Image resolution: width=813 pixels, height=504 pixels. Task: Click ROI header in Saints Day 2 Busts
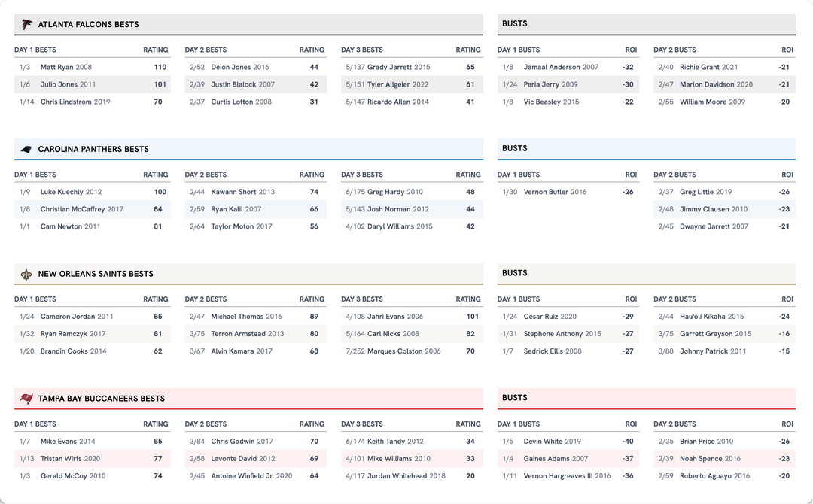click(x=787, y=299)
